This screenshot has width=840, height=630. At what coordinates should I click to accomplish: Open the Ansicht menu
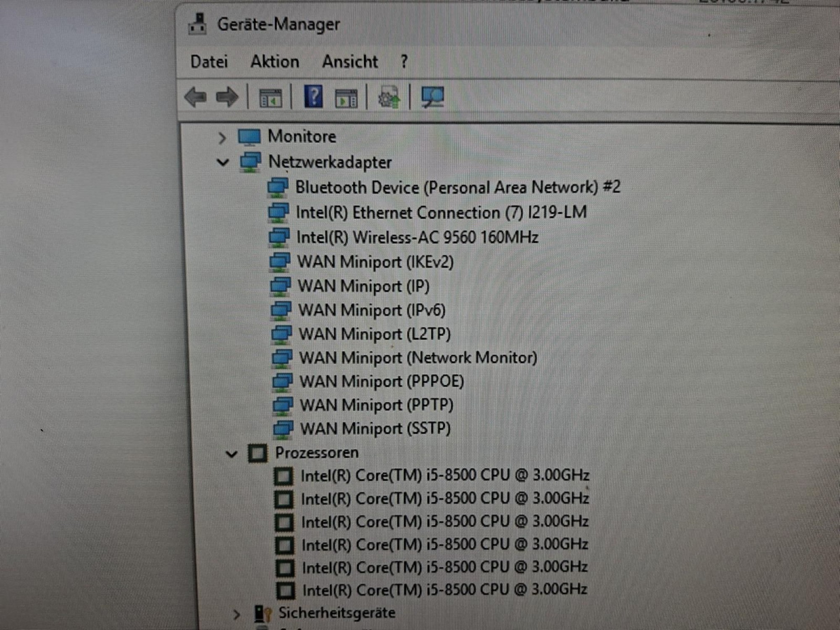(349, 62)
